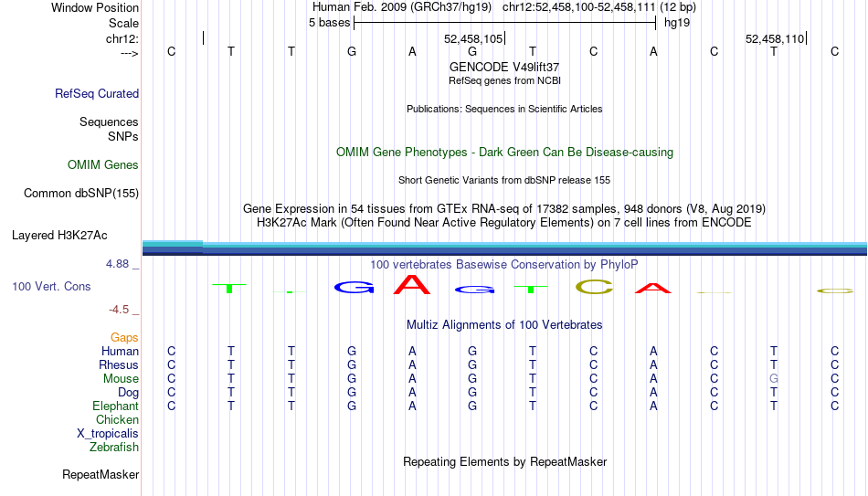
Task: Open the OMIM Gene Phenotypes track title
Action: [504, 153]
